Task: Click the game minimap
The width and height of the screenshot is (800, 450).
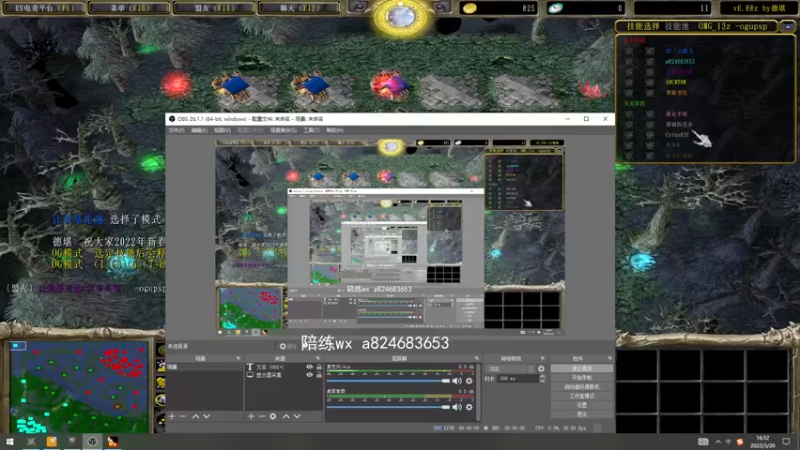Action: [79, 387]
